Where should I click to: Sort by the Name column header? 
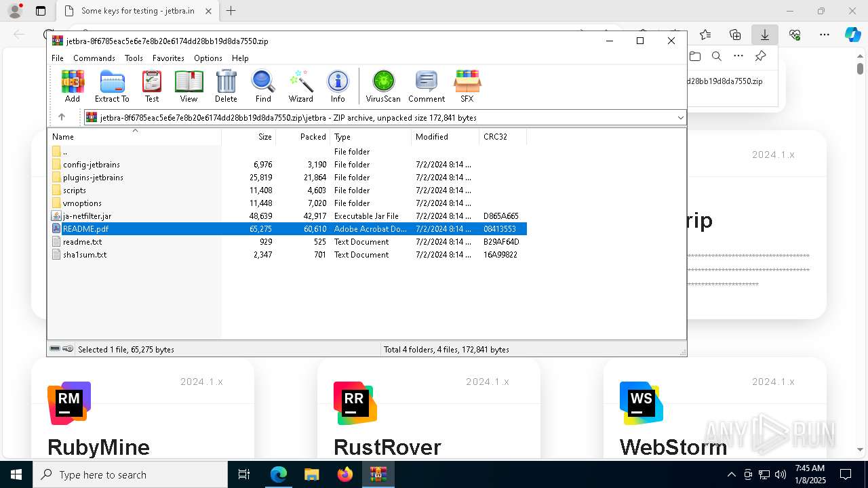click(x=135, y=137)
